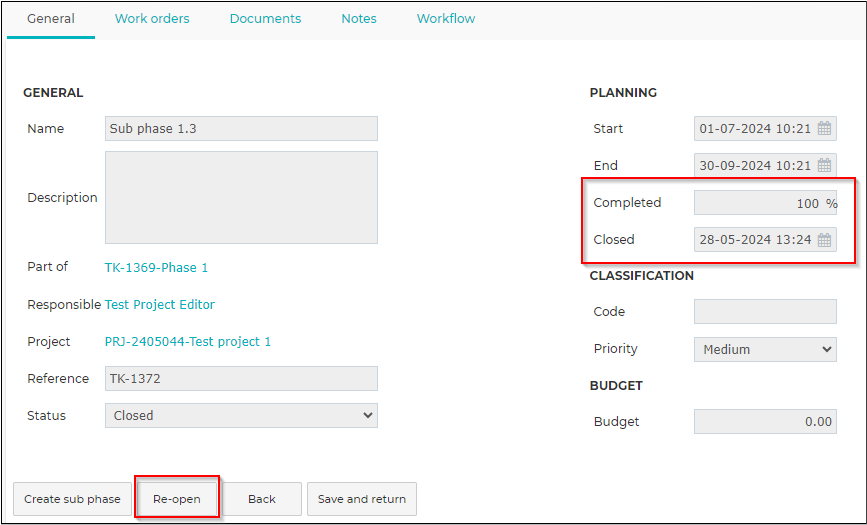
Task: Click the Part of label
Action: (48, 267)
